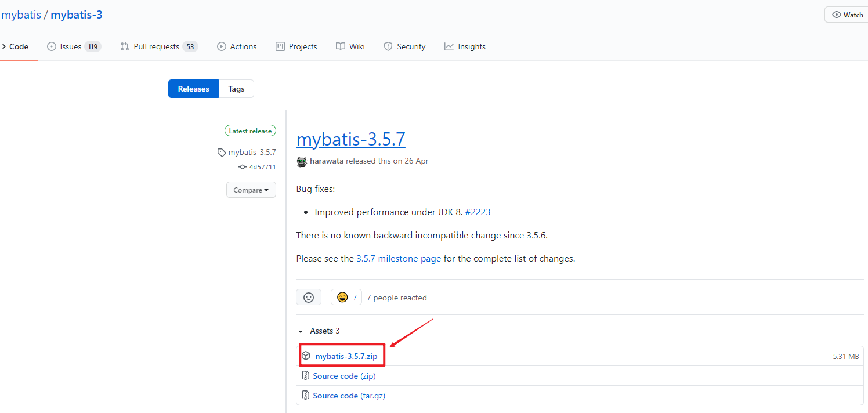This screenshot has width=868, height=413.
Task: Open the mybatis owner link
Action: [21, 15]
